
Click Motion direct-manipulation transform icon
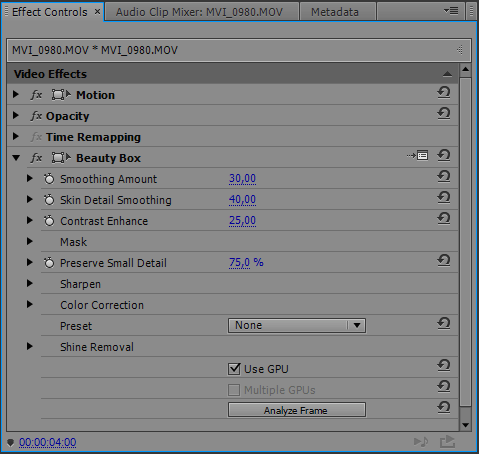tap(61, 95)
